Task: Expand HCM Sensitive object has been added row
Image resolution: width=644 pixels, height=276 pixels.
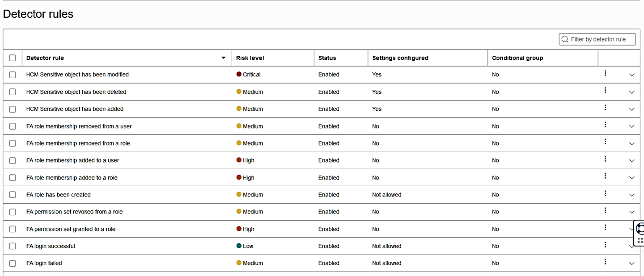Action: point(631,109)
